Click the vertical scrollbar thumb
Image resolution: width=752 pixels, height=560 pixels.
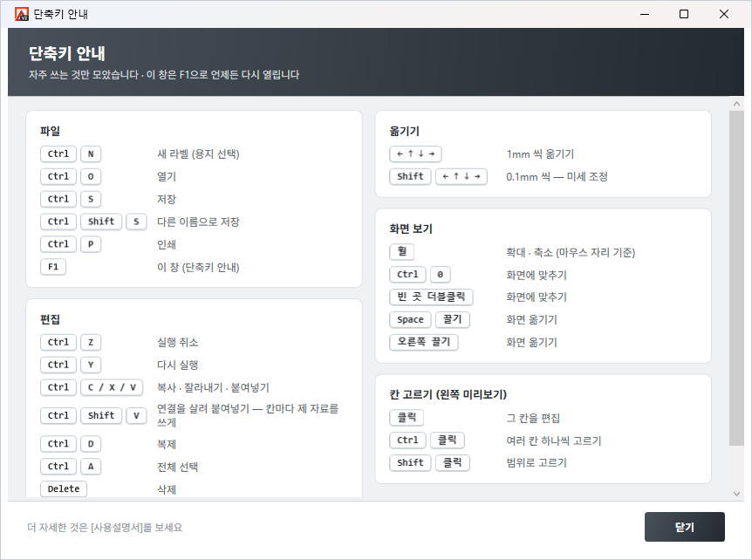pyautogui.click(x=736, y=278)
